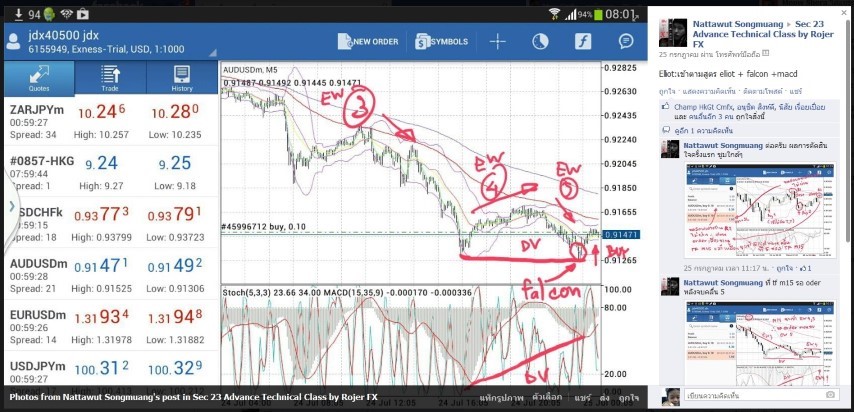Open the Symbols list icon
854x412 pixels.
(423, 41)
